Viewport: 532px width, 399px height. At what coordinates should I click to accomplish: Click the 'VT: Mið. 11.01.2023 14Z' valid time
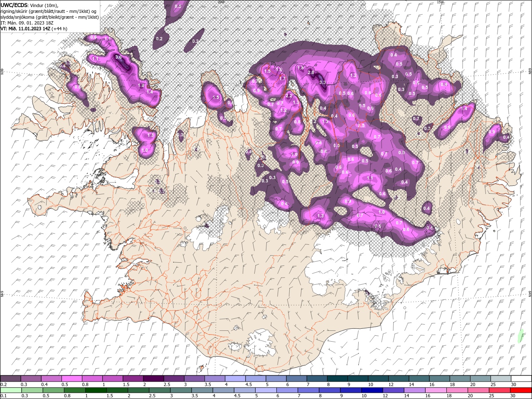click(25, 29)
